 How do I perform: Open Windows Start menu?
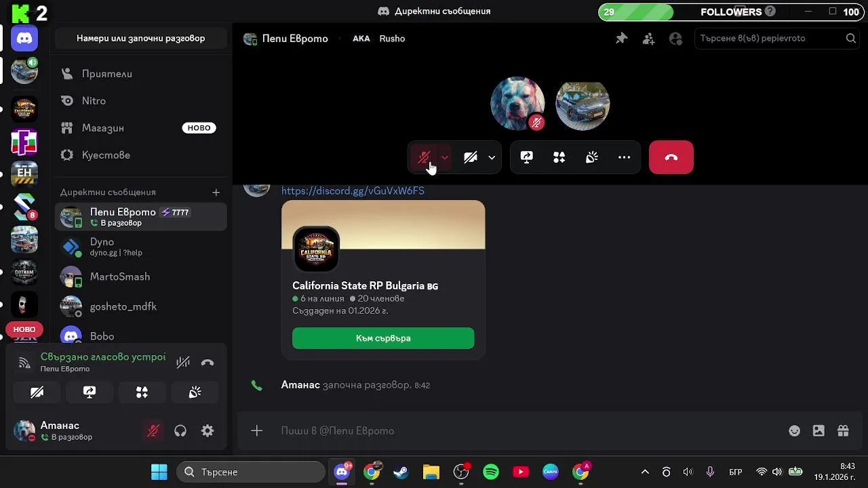click(x=159, y=472)
